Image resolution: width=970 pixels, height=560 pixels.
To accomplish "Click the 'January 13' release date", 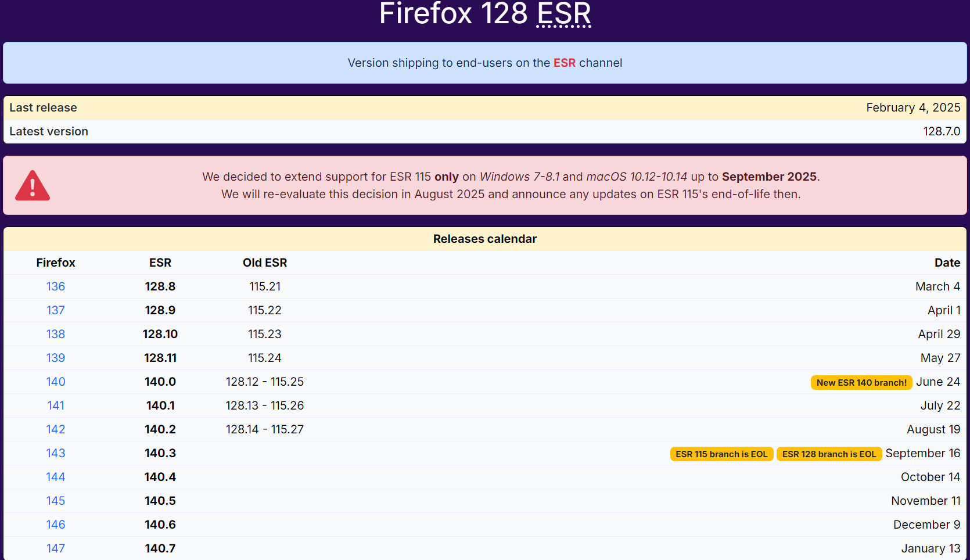I will click(931, 548).
